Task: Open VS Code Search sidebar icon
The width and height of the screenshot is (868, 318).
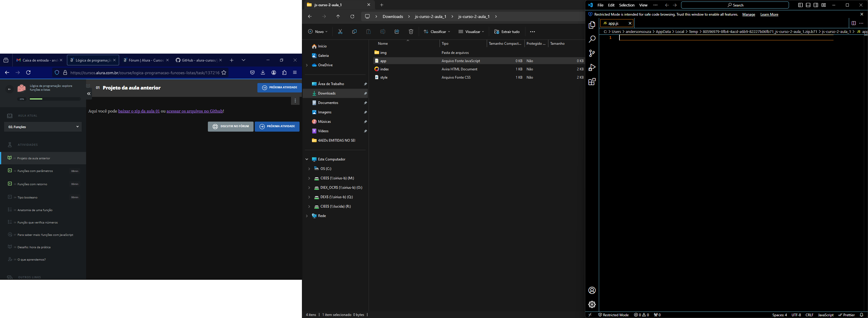Action: (x=592, y=39)
